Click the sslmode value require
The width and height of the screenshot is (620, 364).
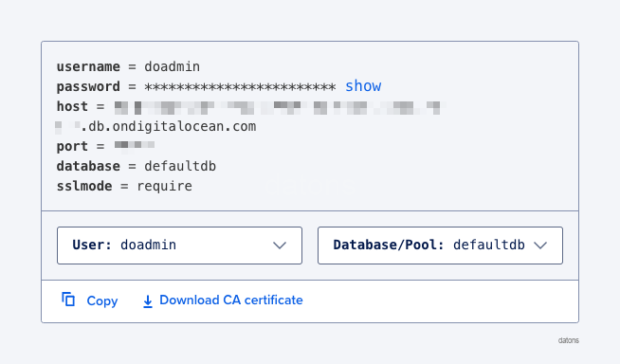click(x=165, y=186)
